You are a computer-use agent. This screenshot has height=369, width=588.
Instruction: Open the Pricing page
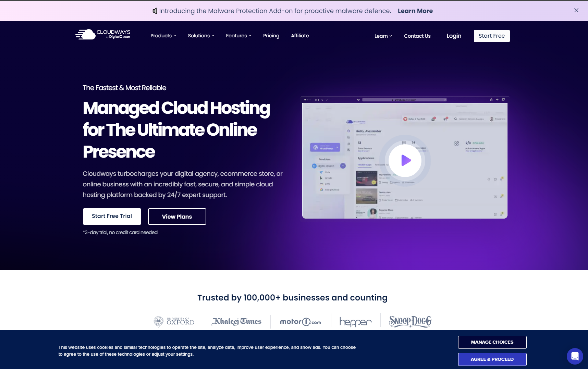pos(271,36)
